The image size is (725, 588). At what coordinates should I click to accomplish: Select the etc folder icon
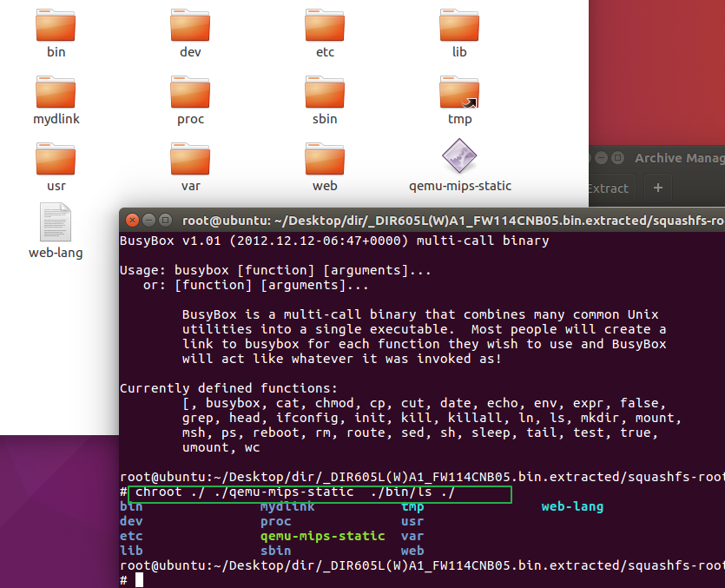click(325, 25)
